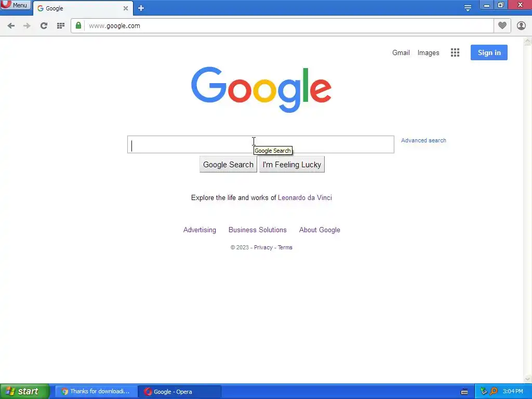Click the Sign in button
The image size is (532, 399).
tap(489, 52)
